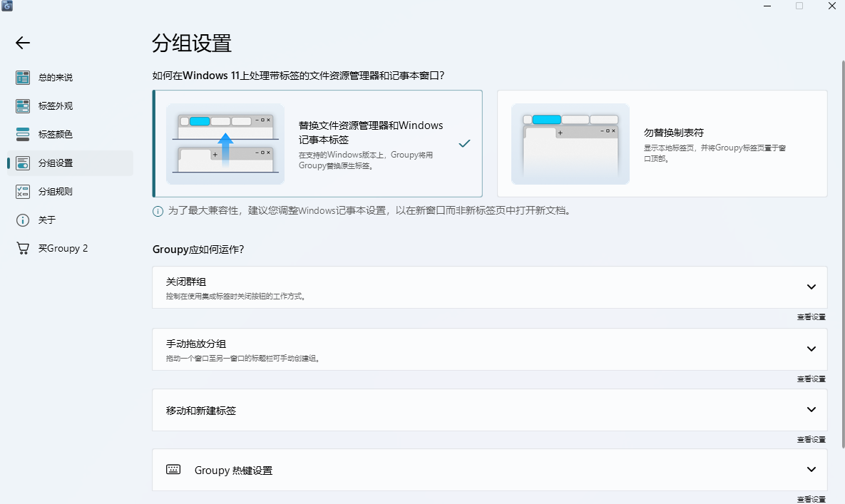This screenshot has width=845, height=504.
Task: Click 查看设置 link under 移动和新建标签
Action: click(x=811, y=440)
